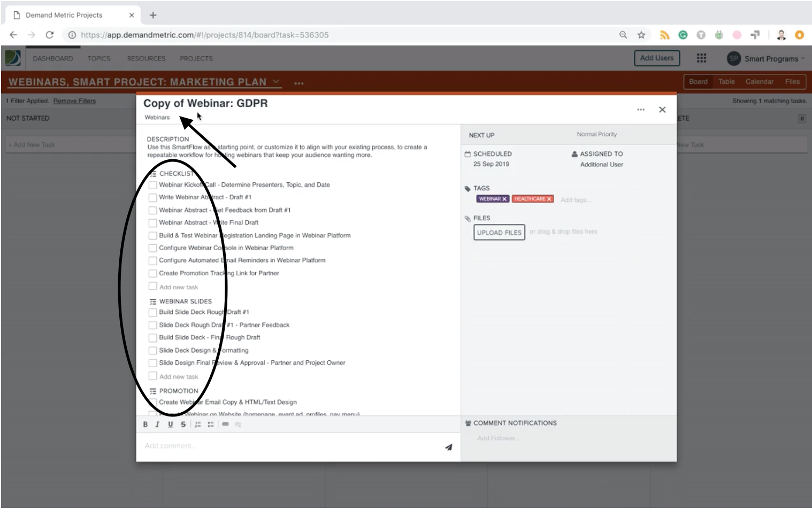Apply bold formatting in comment toolbar

tap(145, 424)
